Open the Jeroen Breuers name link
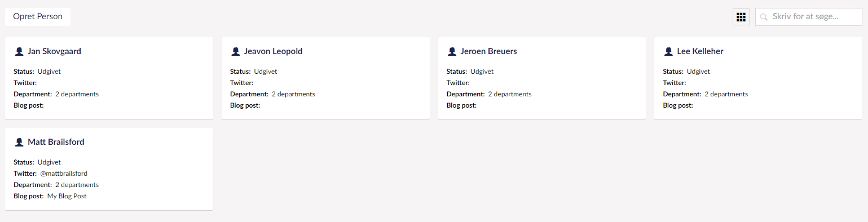The image size is (868, 222). 488,51
